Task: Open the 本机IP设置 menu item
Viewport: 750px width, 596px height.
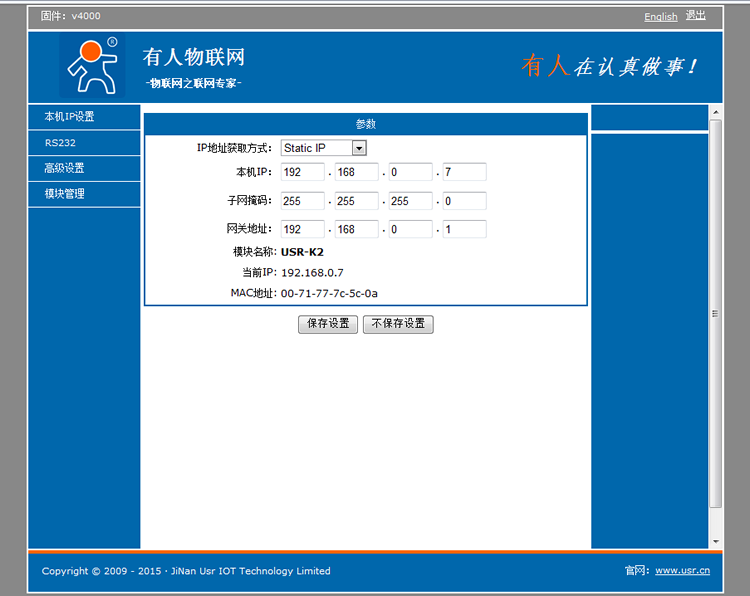Action: (84, 117)
